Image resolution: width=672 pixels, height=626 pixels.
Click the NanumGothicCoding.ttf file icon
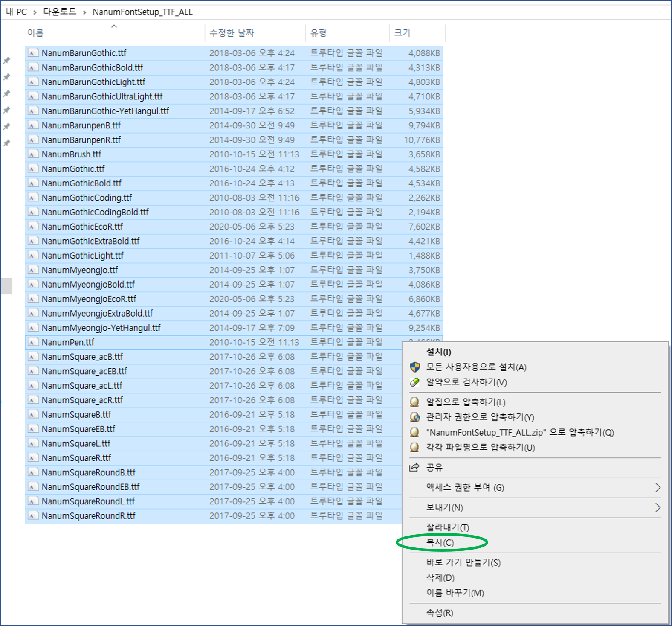[x=33, y=198]
